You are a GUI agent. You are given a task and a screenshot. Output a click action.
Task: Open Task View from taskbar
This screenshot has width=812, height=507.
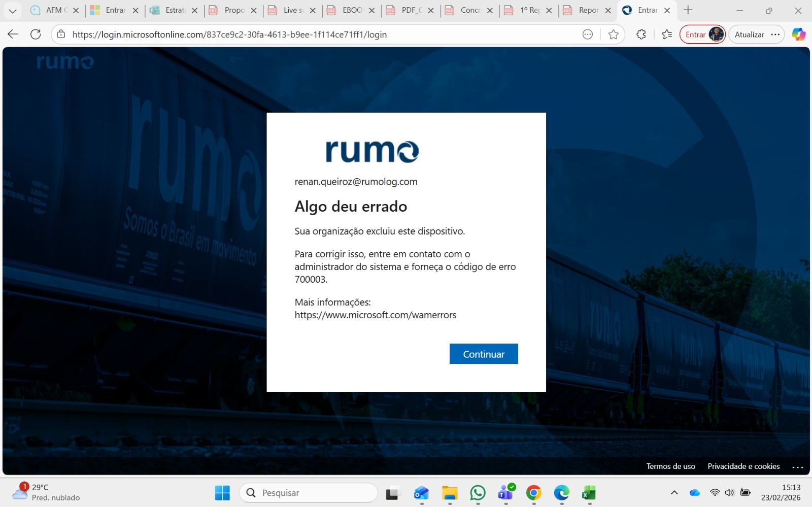392,493
